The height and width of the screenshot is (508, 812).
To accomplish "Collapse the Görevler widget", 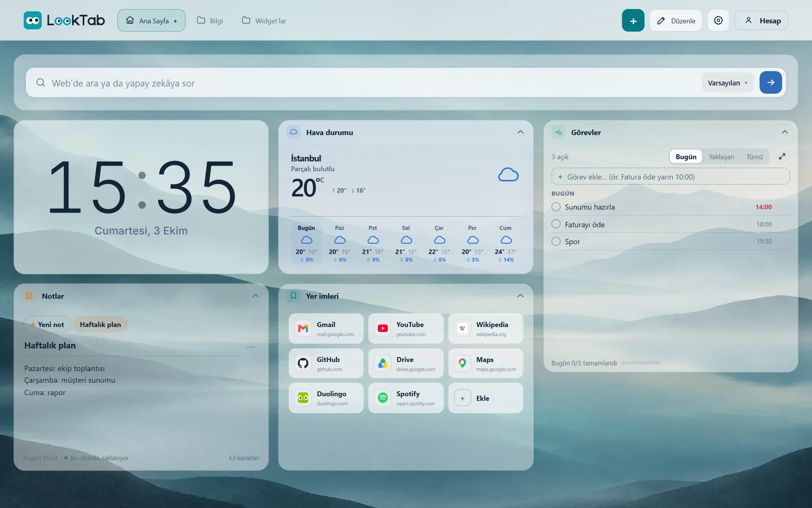I will pos(785,132).
